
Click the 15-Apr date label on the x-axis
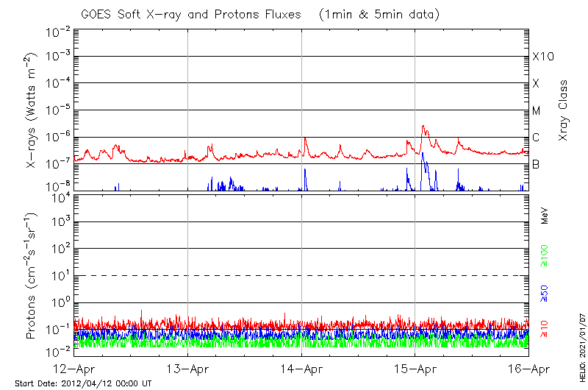tap(415, 369)
